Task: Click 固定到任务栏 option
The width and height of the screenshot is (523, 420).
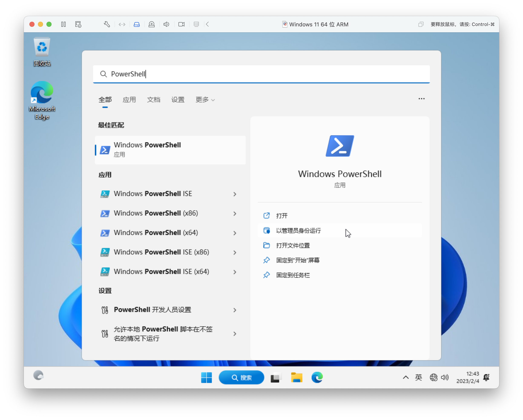Action: point(293,275)
